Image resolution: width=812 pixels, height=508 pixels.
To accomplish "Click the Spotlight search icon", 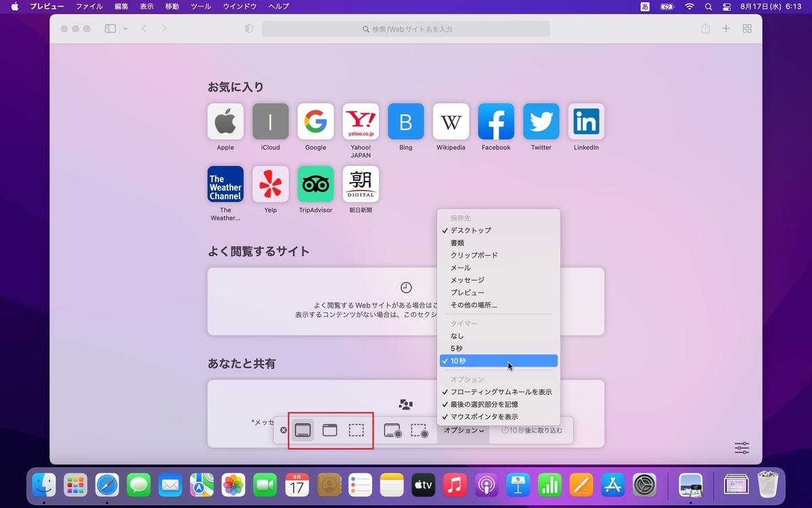I will tap(708, 6).
